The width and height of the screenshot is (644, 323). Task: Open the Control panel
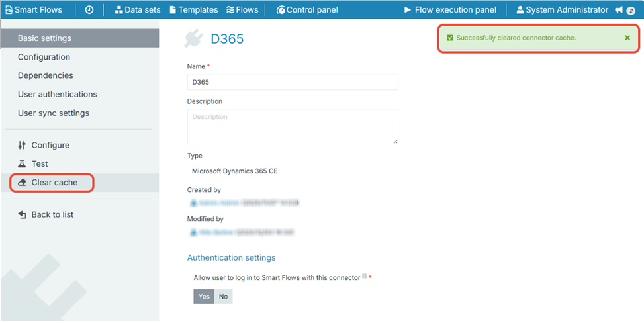[307, 9]
